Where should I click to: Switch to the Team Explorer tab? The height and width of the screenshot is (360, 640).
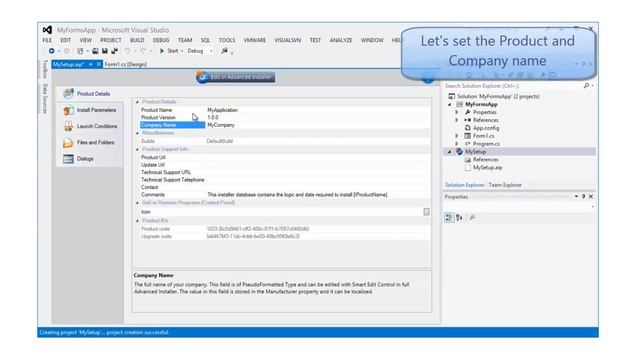[x=505, y=185]
